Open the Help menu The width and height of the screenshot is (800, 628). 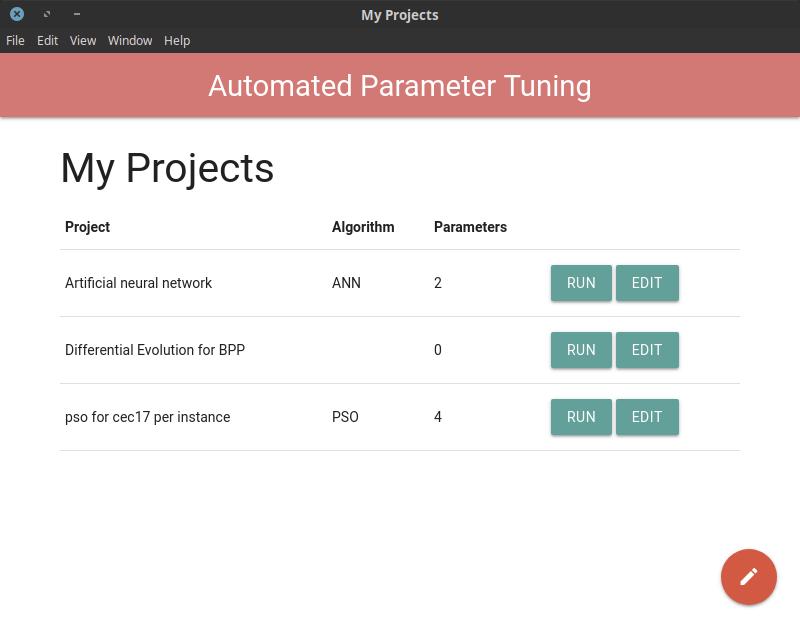click(177, 40)
